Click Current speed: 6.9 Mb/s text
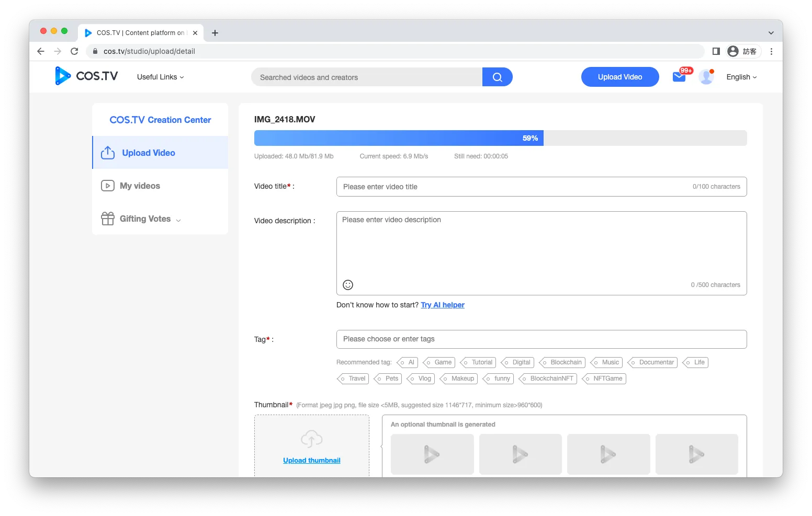This screenshot has width=812, height=516. click(x=394, y=156)
